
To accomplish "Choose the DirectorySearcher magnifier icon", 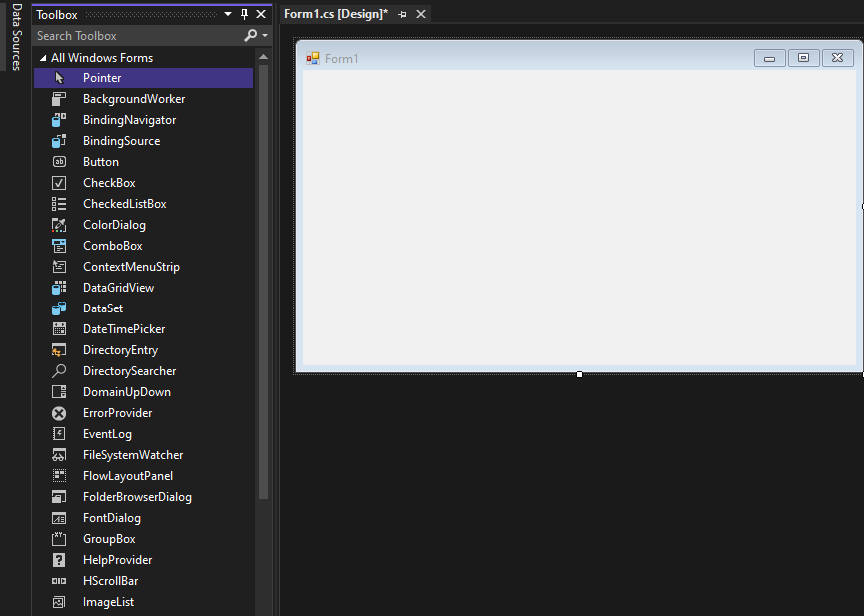I will 59,370.
